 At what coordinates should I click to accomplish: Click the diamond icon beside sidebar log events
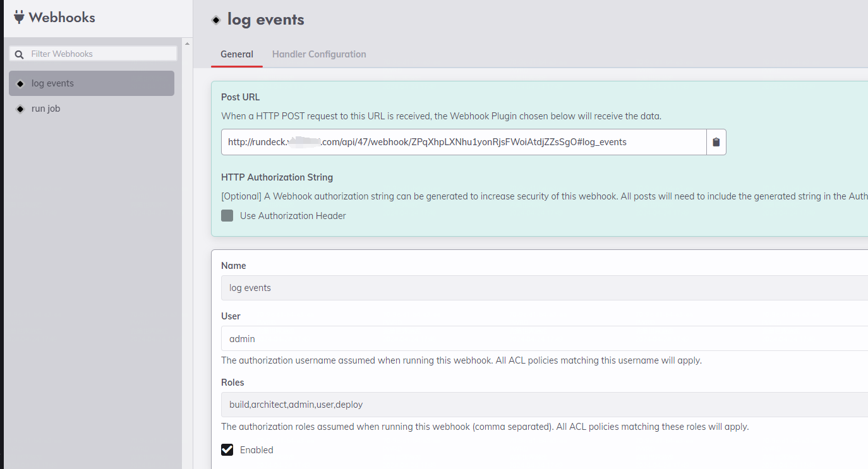click(x=20, y=83)
